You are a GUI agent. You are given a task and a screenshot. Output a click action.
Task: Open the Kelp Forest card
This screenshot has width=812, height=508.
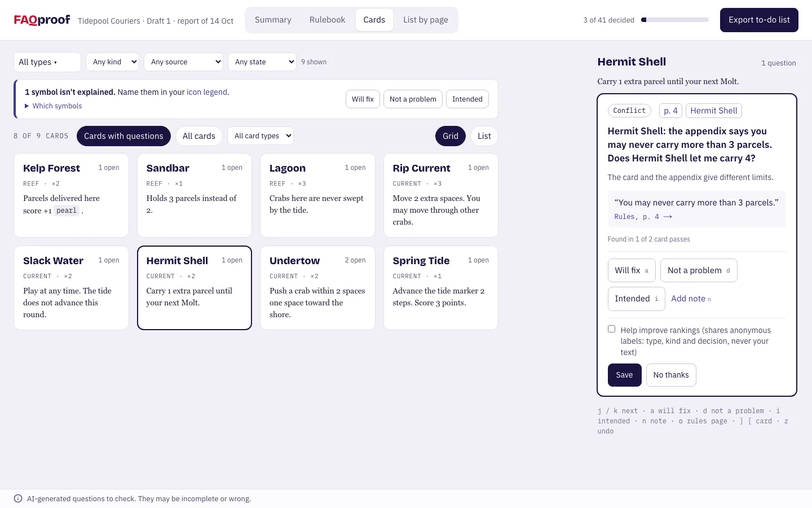[72, 195]
